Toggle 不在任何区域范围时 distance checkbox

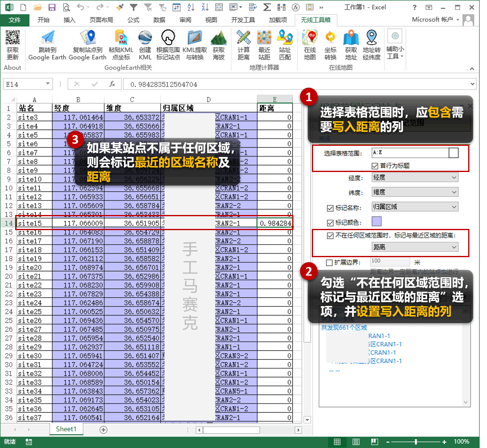pyautogui.click(x=330, y=236)
